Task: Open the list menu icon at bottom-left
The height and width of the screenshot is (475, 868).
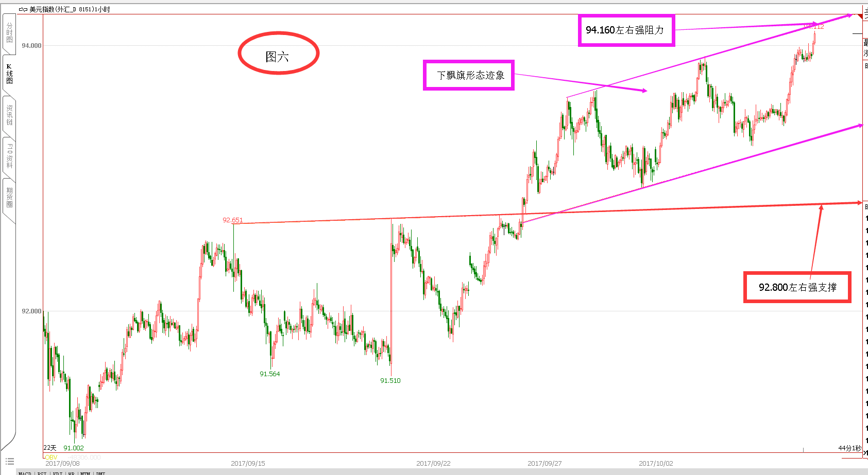Action: point(10,461)
